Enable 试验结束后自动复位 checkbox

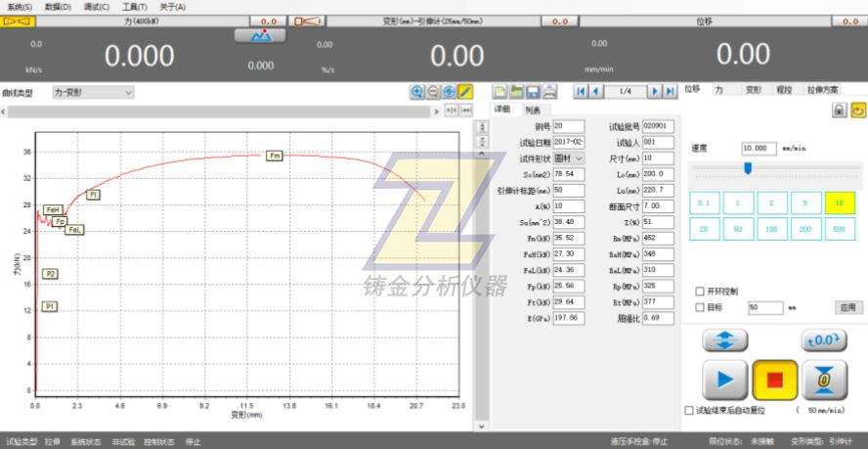(x=690, y=410)
